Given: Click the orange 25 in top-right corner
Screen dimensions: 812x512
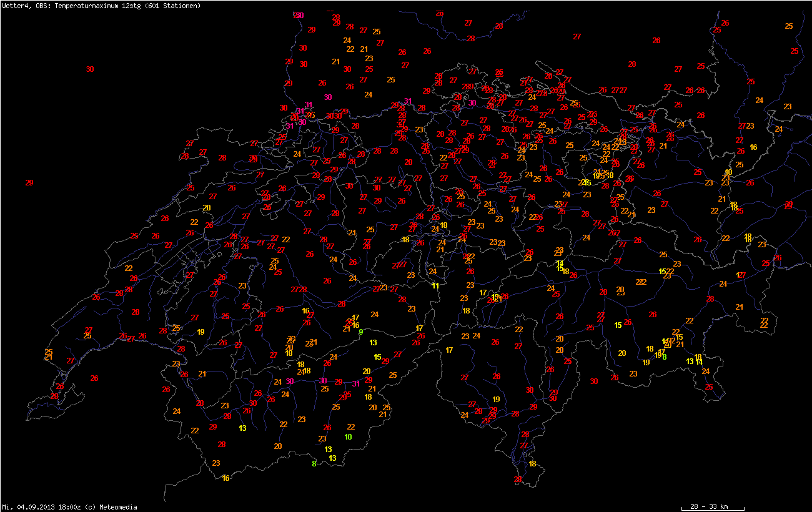Looking at the screenshot, I should [789, 26].
